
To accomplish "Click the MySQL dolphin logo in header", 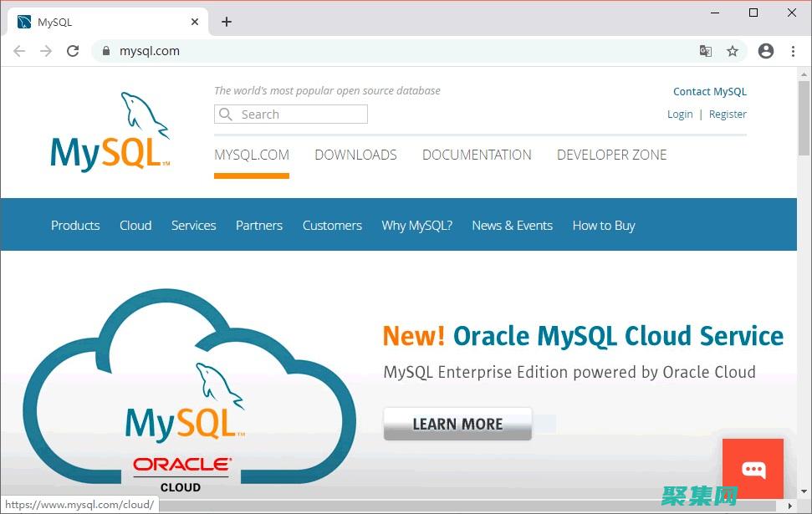I will (110, 132).
